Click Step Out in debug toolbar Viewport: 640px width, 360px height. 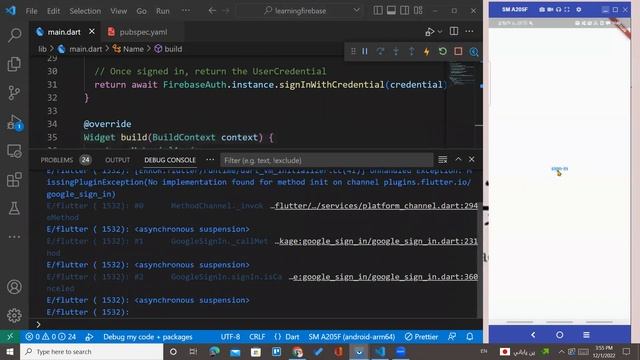(x=411, y=51)
